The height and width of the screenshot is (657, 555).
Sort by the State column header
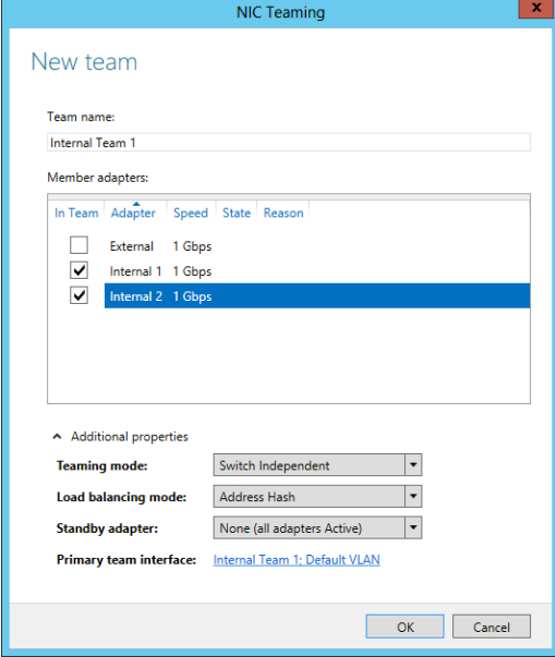[237, 213]
